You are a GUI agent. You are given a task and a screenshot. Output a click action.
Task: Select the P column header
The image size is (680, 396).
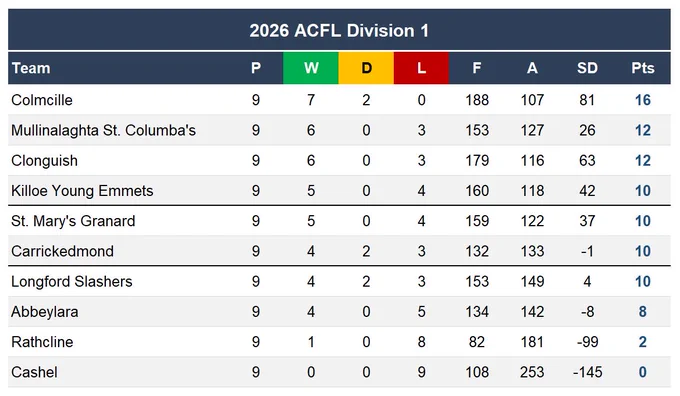coord(256,68)
